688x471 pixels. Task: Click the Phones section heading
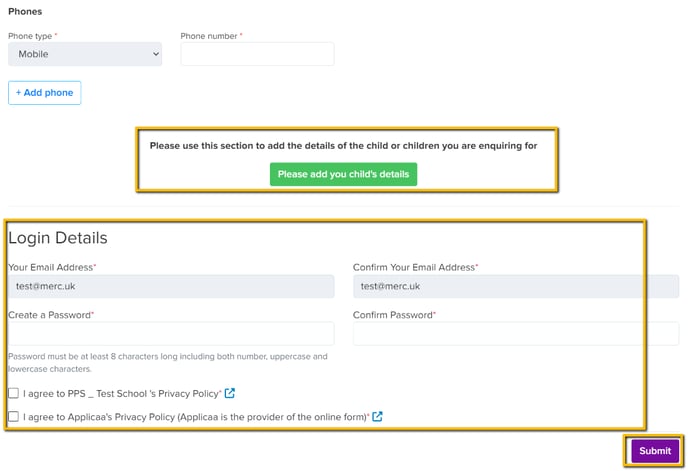(25, 11)
